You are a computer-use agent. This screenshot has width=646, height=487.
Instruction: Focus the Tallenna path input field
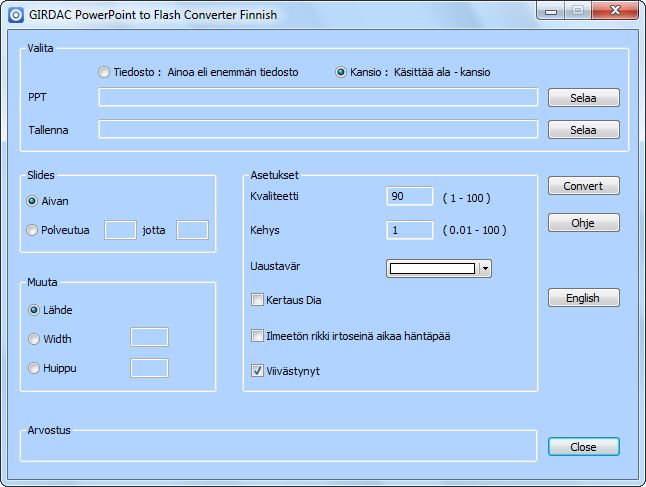pyautogui.click(x=318, y=129)
